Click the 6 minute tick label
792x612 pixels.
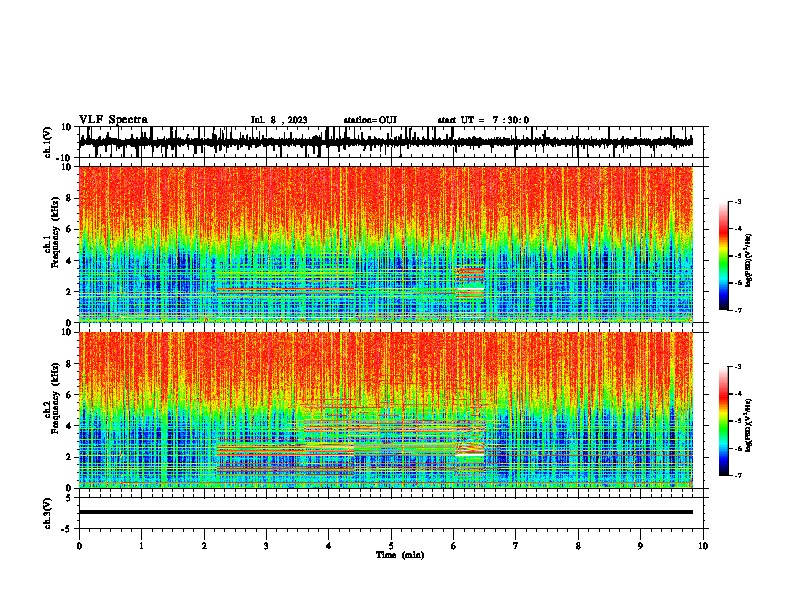coord(454,546)
